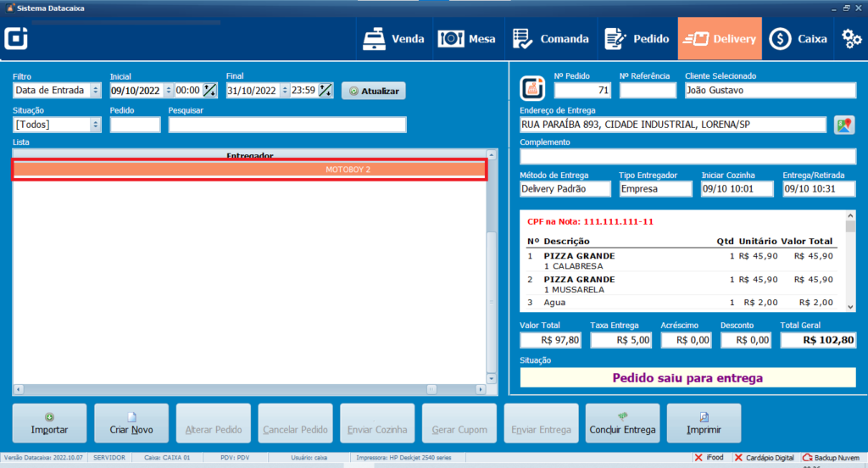Open calendar picker for Final date

[325, 90]
